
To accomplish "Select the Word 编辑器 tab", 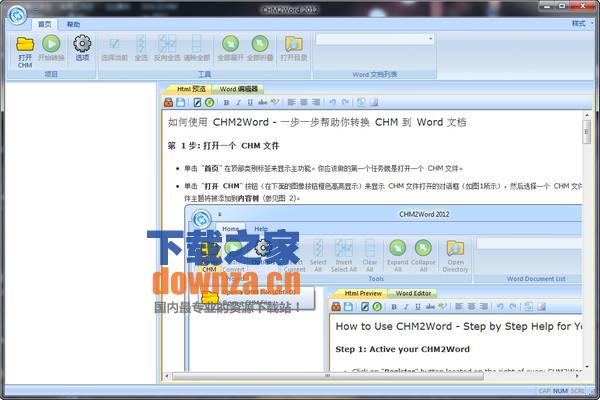I will point(238,89).
